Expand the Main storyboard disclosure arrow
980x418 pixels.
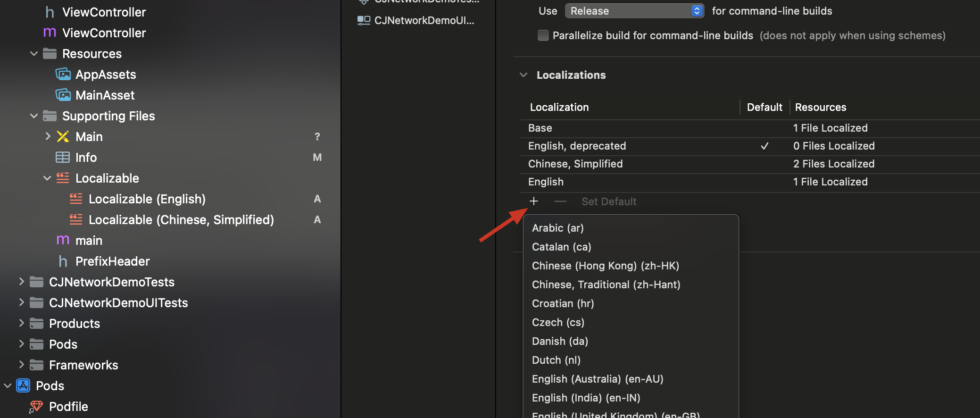[x=48, y=136]
